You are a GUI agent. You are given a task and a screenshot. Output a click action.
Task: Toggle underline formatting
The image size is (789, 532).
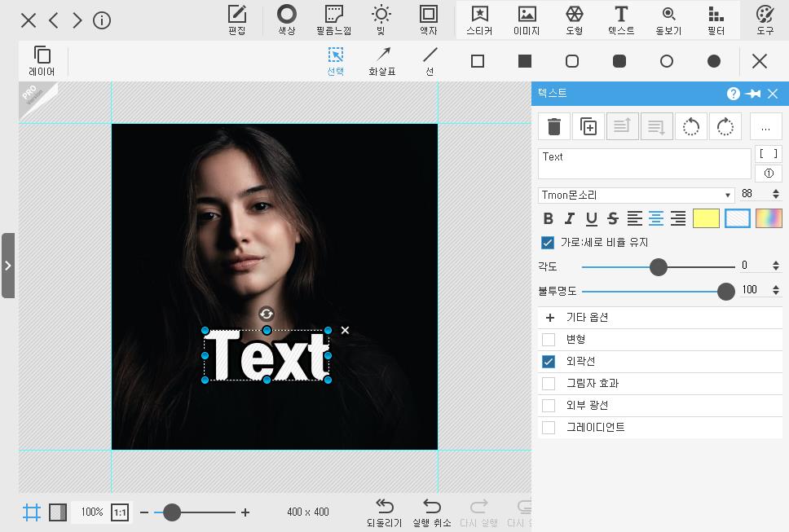[x=591, y=218]
